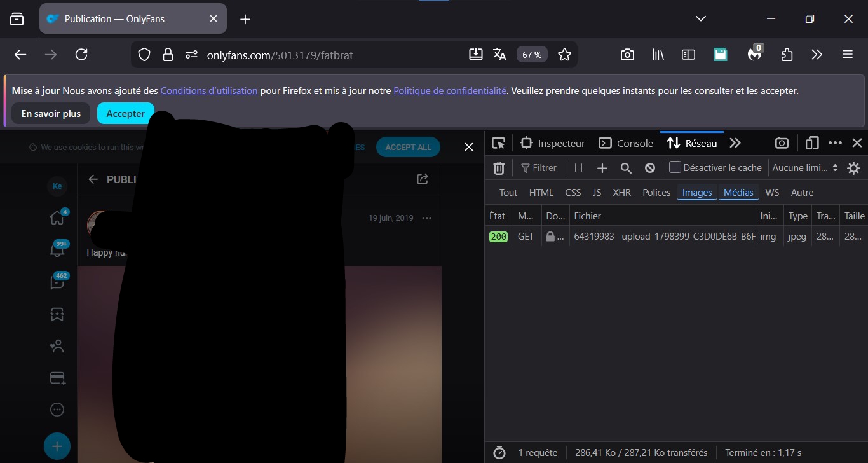Open the list all tabs dropdown arrow

click(x=701, y=19)
